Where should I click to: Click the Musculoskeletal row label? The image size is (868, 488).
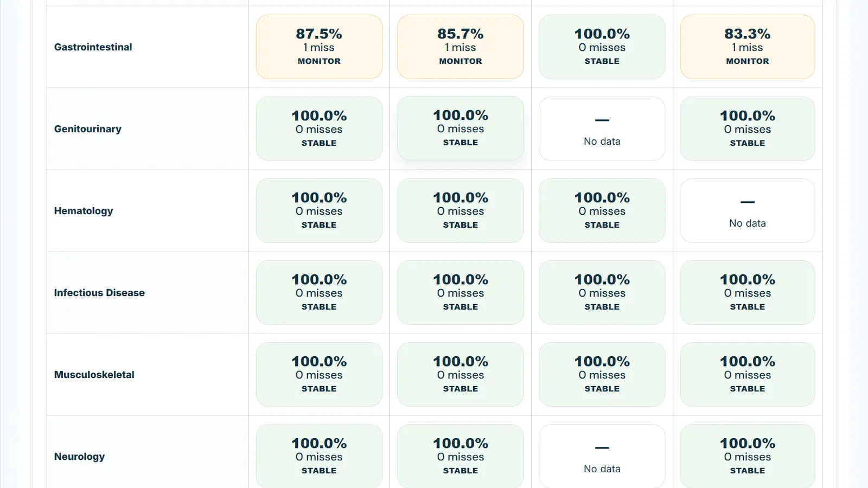(x=94, y=375)
